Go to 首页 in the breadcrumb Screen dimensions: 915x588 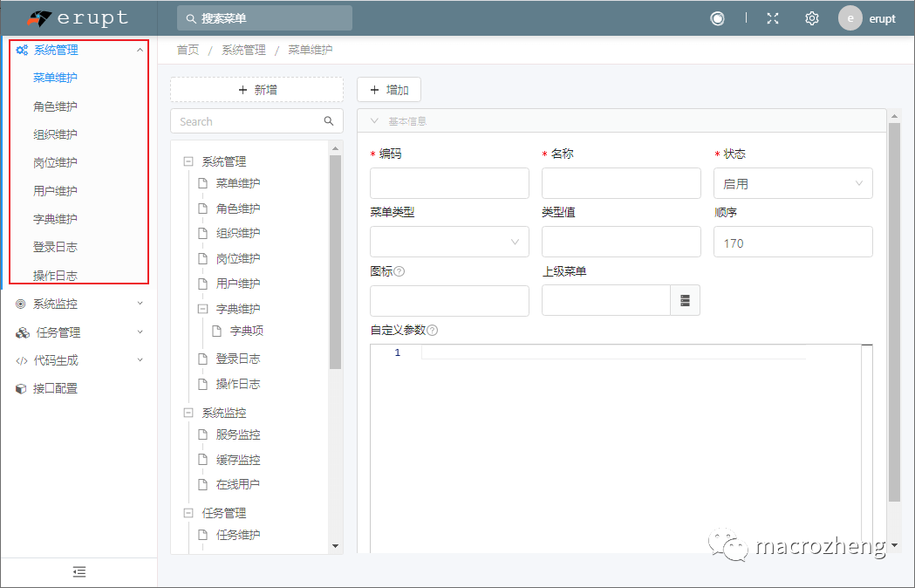click(x=188, y=51)
